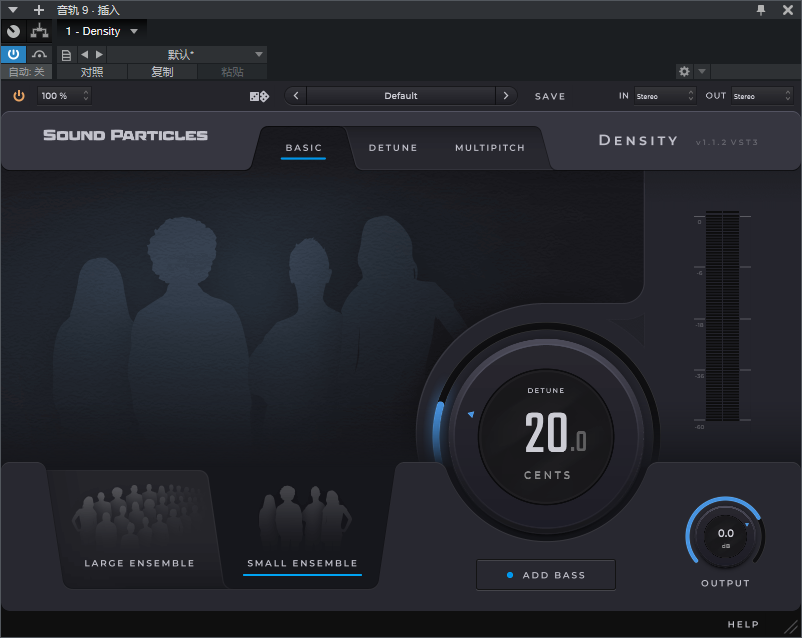The width and height of the screenshot is (802, 638).
Task: Pin the plugin window
Action: tap(761, 10)
